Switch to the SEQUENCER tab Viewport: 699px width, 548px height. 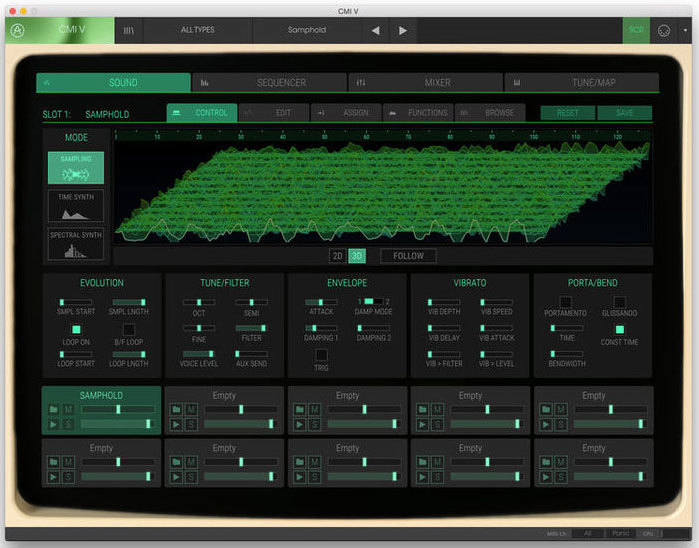coord(268,82)
